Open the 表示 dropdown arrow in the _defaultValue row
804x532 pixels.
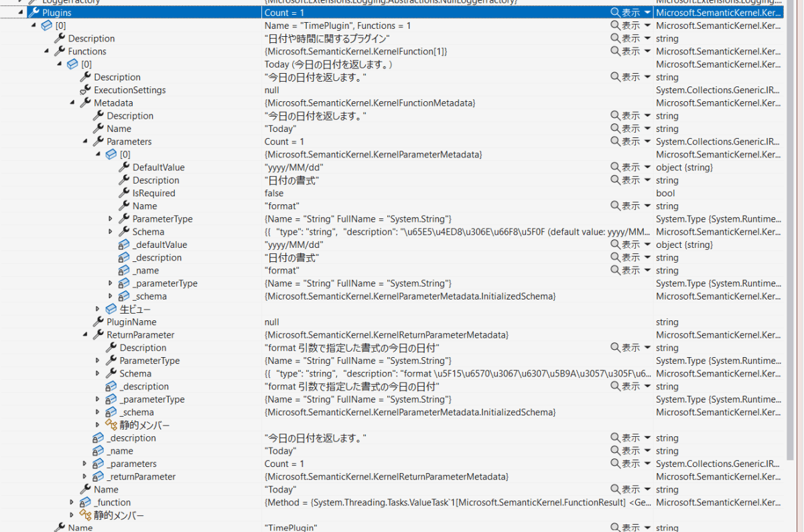click(647, 245)
